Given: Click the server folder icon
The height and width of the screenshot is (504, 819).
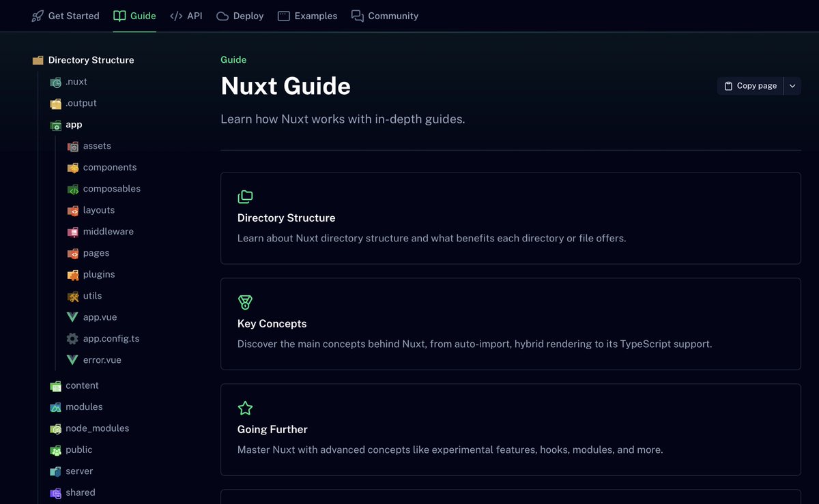Looking at the screenshot, I should pyautogui.click(x=56, y=471).
